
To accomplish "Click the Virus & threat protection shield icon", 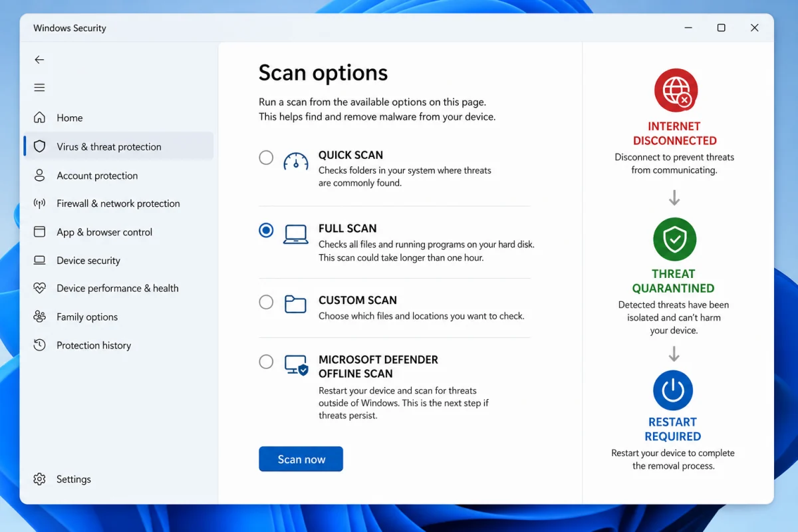I will coord(40,146).
